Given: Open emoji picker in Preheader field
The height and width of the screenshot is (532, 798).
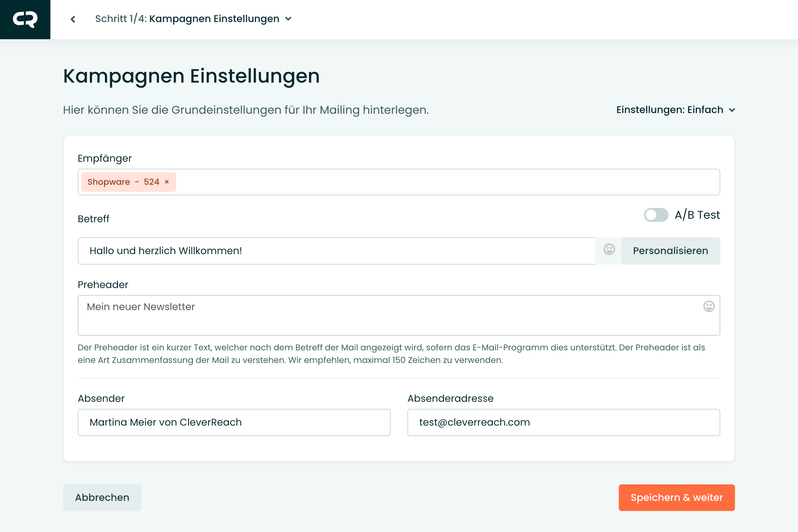Looking at the screenshot, I should point(709,307).
